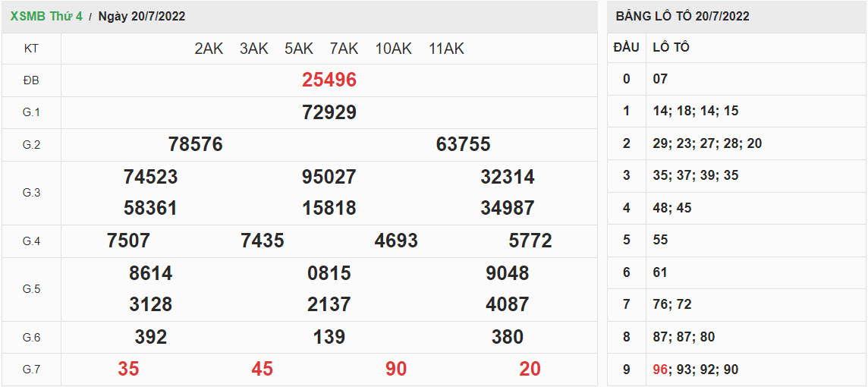Select G.3 result 95027
The height and width of the screenshot is (387, 868).
pyautogui.click(x=329, y=178)
